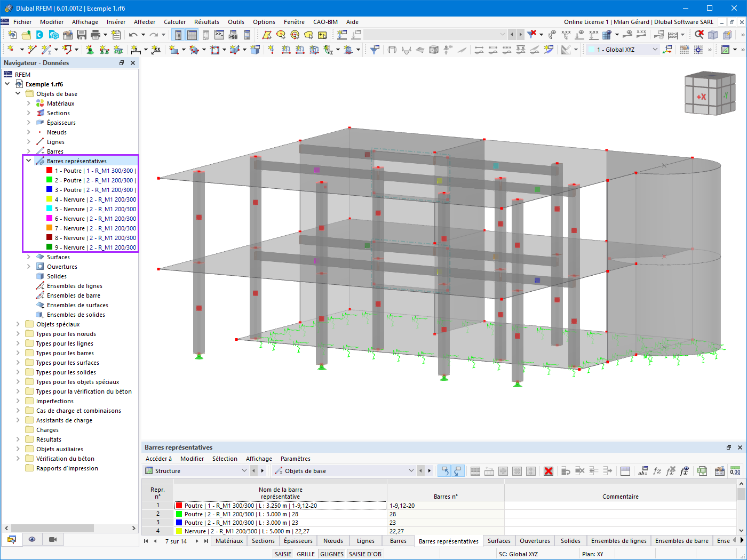Click the coordinate system axes icon
Viewport: 747px width, 560px height.
click(x=667, y=50)
